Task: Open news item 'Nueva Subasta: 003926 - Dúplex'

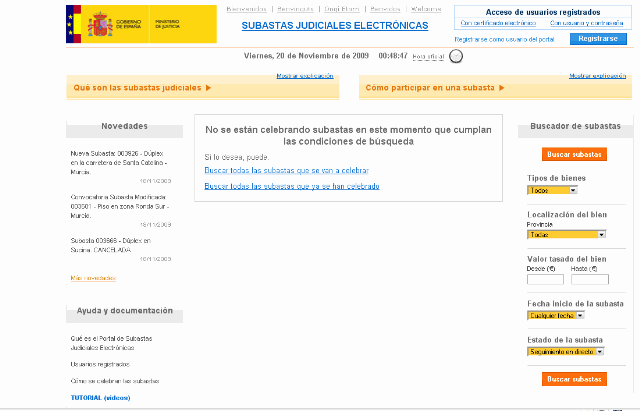Action: [119, 162]
